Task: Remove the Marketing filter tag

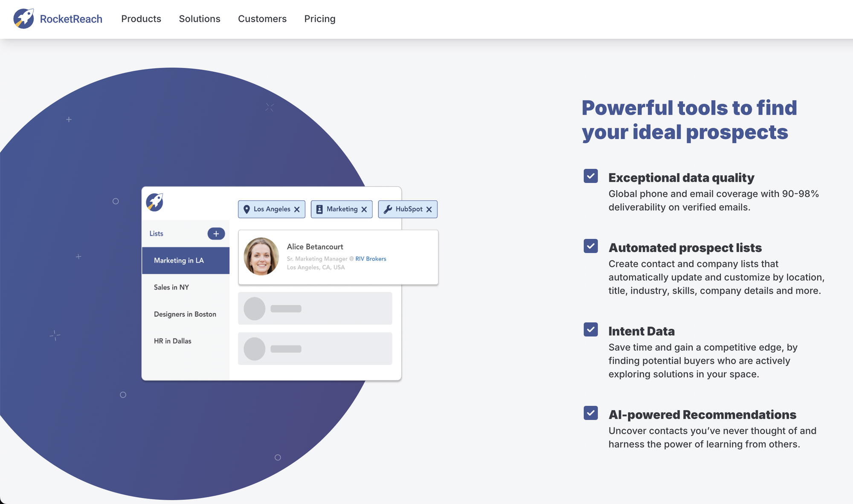Action: pyautogui.click(x=364, y=209)
